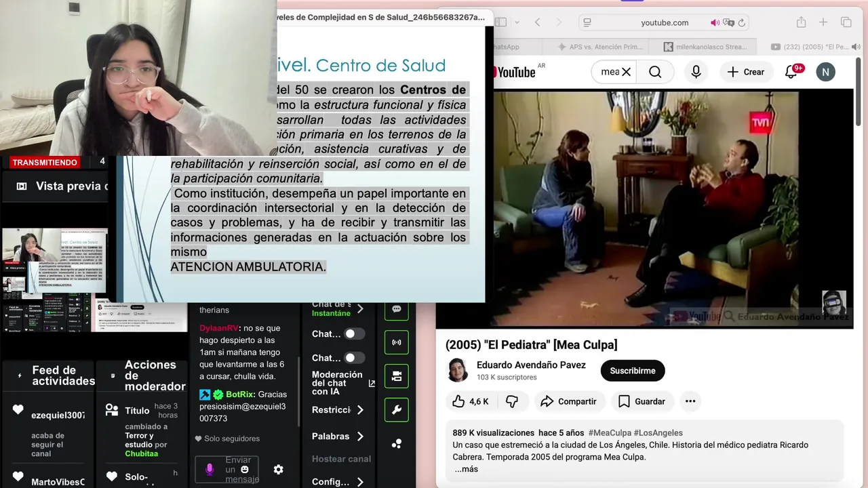Mute tab audio via speaker icon in address bar
The image size is (868, 488).
click(x=715, y=22)
